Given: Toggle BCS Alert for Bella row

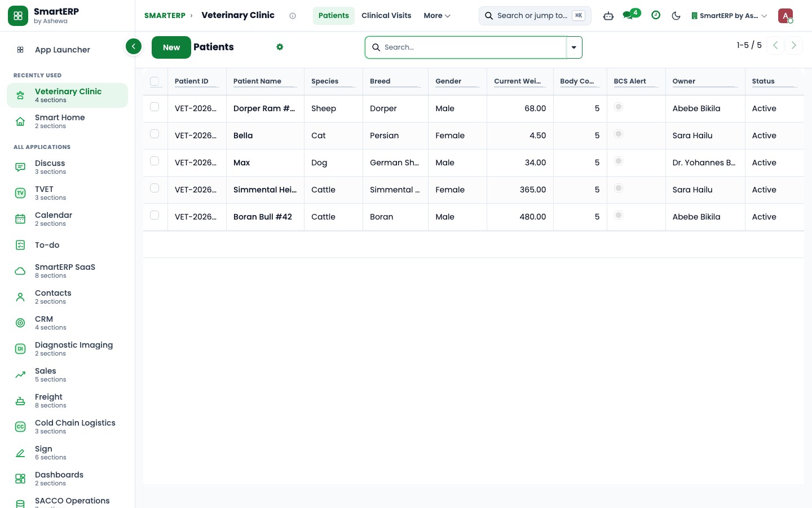Looking at the screenshot, I should coord(619,134).
